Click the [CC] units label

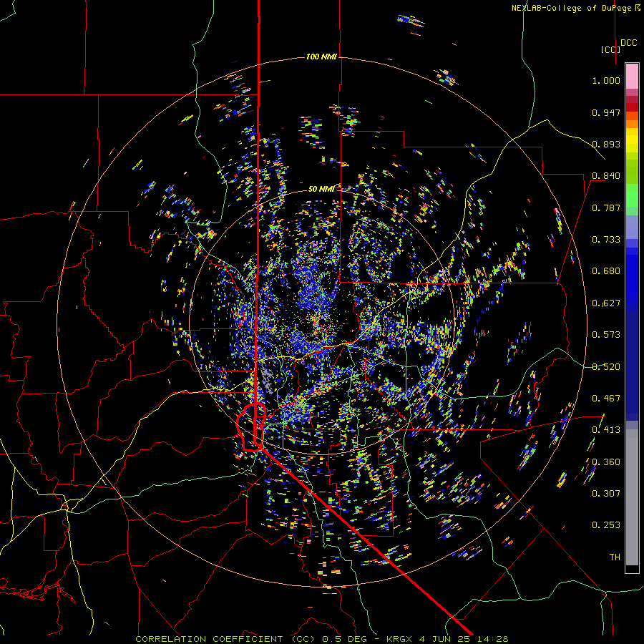[611, 49]
